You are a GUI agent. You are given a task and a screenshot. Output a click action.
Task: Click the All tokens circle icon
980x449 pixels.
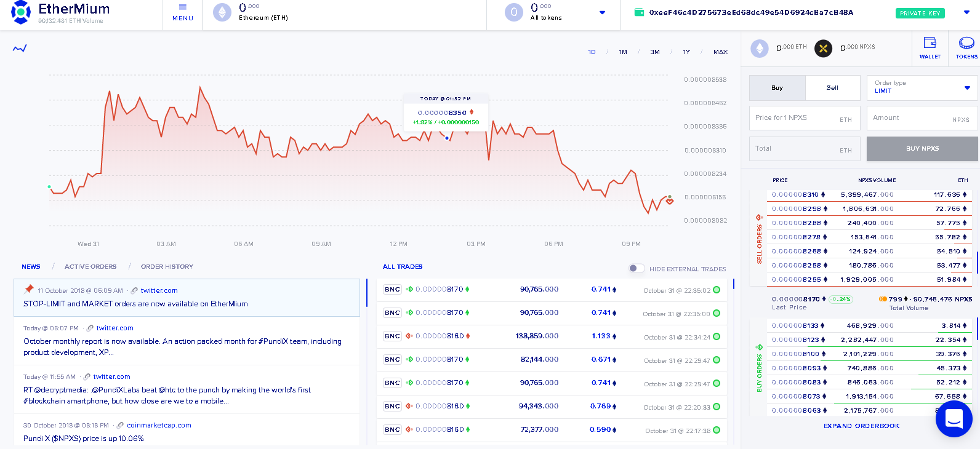pos(514,12)
